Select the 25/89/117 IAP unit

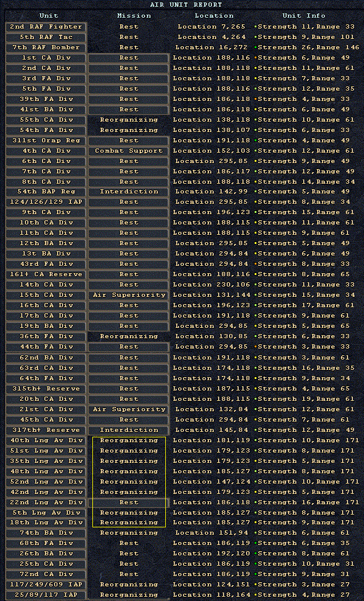46,596
